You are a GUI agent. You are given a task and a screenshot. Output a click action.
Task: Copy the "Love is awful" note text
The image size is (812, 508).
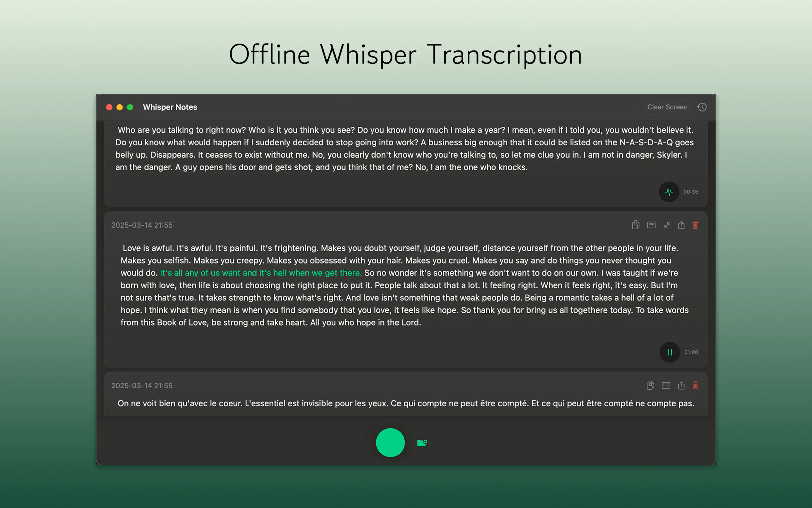636,225
